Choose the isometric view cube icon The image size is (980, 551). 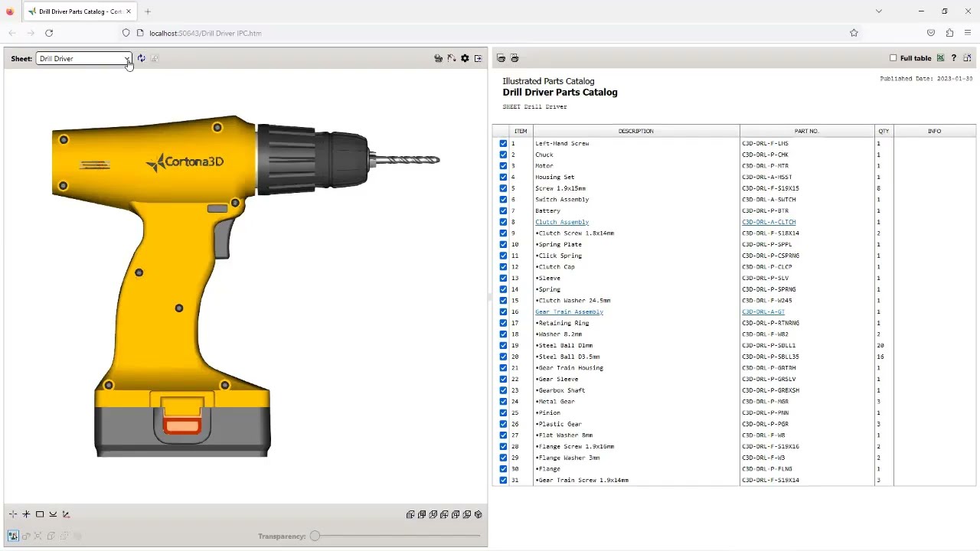479,514
